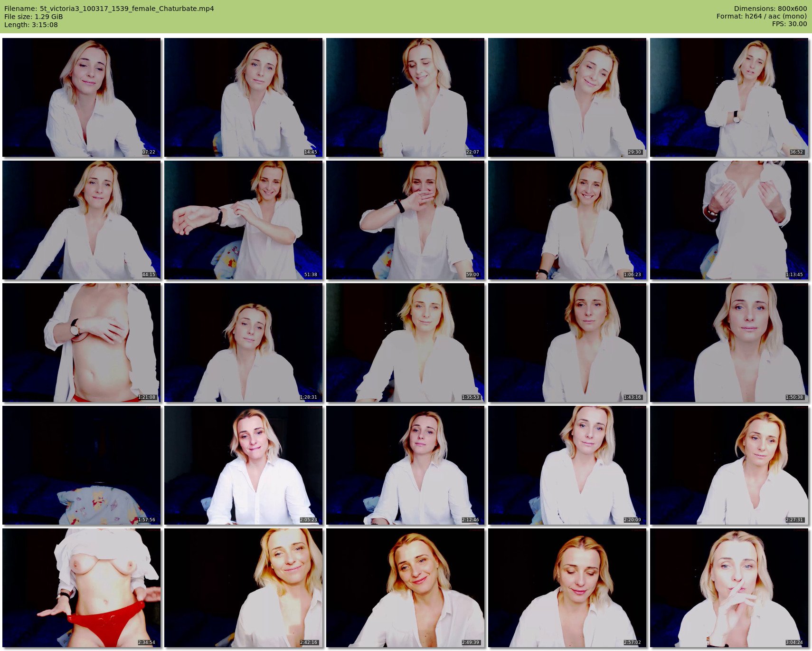Open the thumbnail marked 51:38
The width and height of the screenshot is (812, 651).
(x=244, y=220)
